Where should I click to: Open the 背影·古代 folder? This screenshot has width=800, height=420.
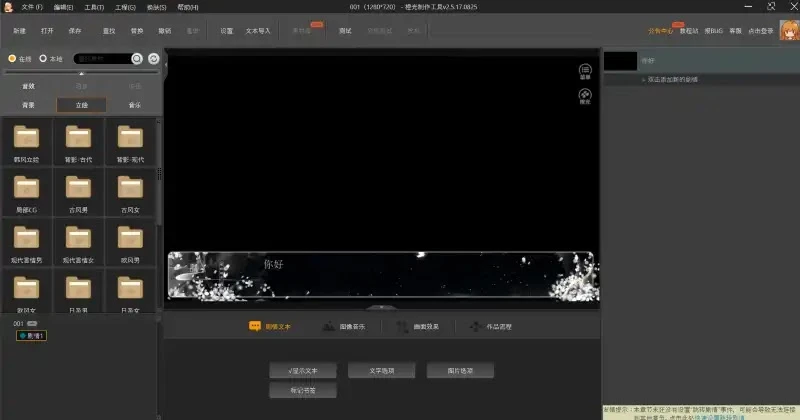pos(79,142)
